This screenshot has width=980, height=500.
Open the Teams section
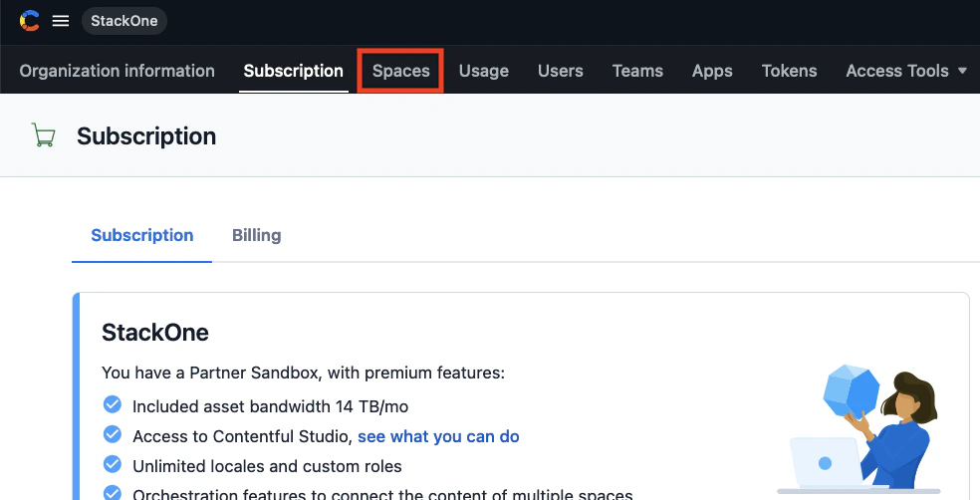[637, 71]
